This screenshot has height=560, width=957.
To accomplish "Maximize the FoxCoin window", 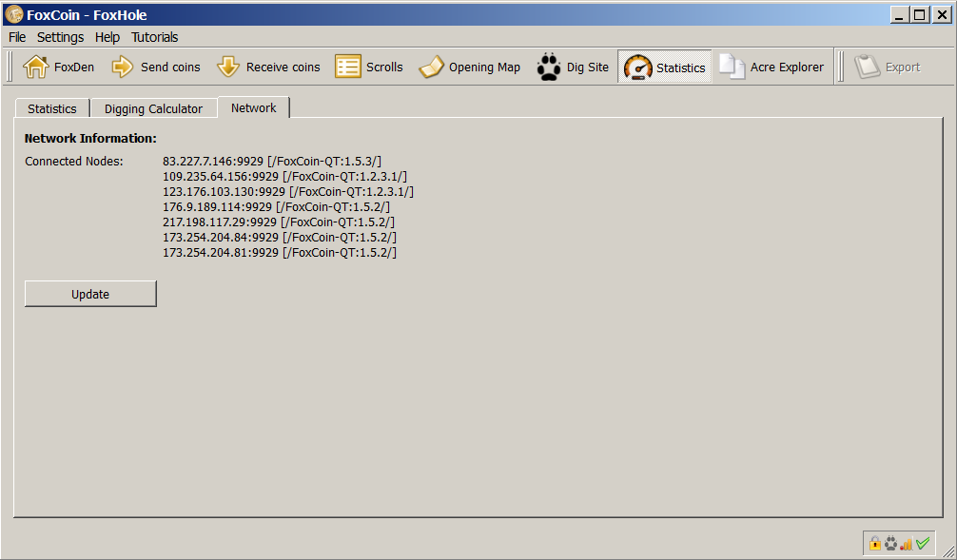I will pos(919,14).
